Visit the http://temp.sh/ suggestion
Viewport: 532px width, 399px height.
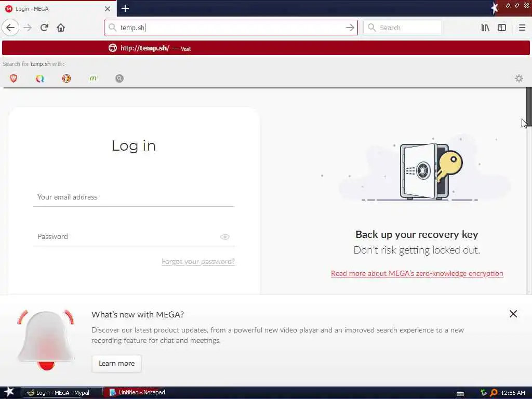click(x=265, y=48)
